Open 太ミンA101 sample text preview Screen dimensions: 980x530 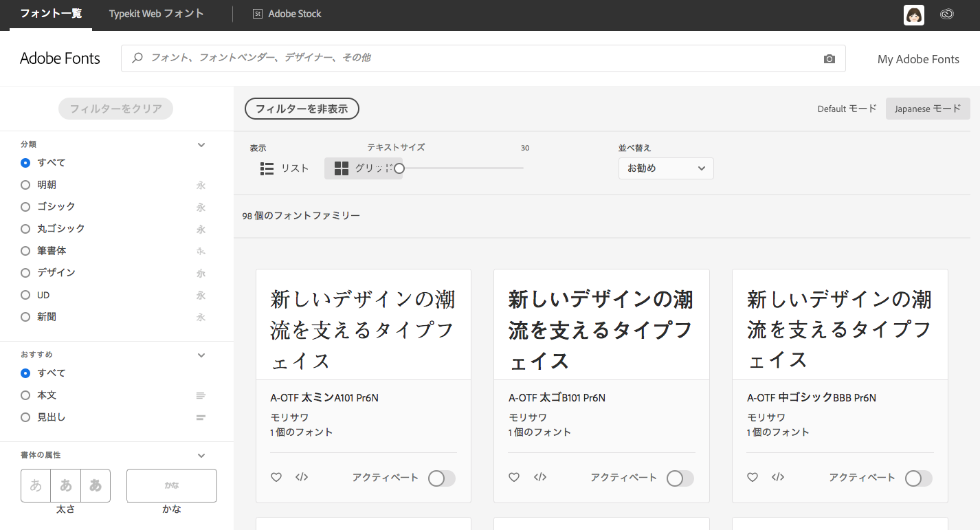click(364, 330)
